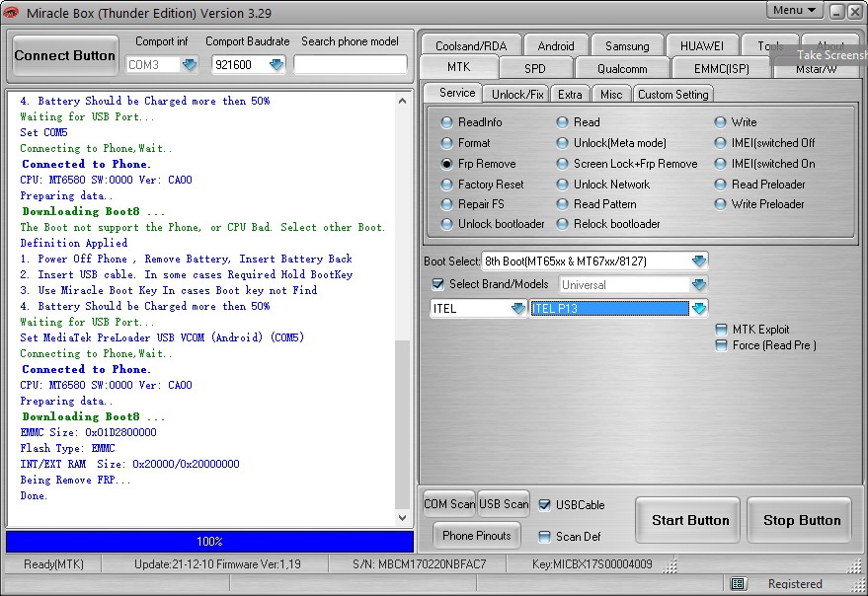Open the Extra sub-tab
868x596 pixels.
pos(570,94)
